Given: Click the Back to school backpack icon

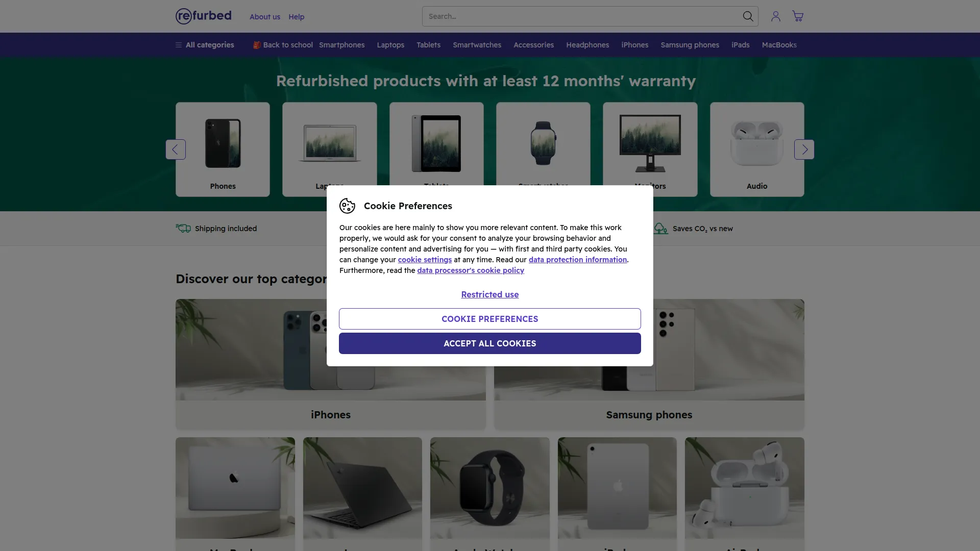Looking at the screenshot, I should point(257,45).
